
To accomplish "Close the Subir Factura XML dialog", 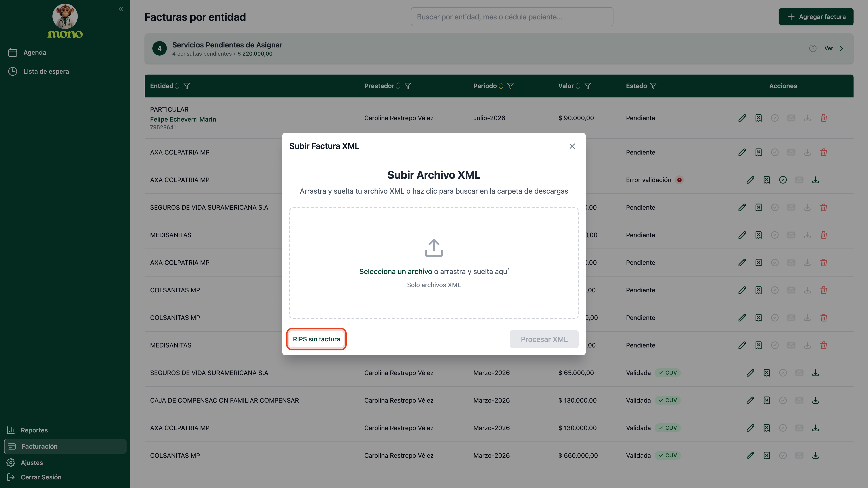I will pos(572,146).
